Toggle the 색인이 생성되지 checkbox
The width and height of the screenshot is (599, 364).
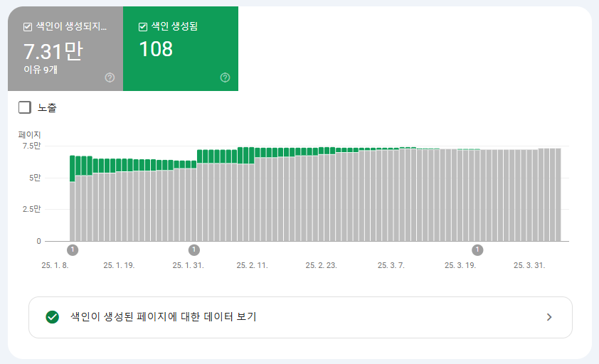click(x=28, y=27)
